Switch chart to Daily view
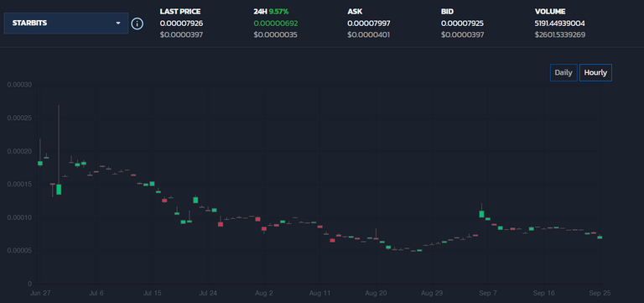The width and height of the screenshot is (644, 303). point(563,73)
